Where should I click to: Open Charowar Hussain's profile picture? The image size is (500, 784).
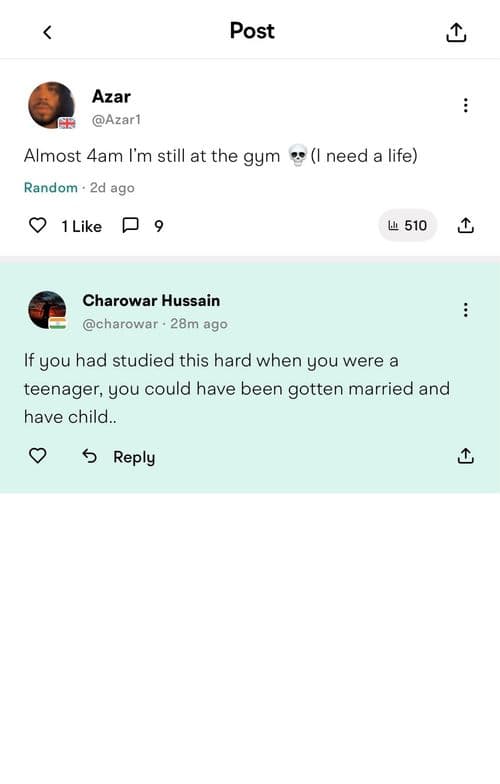(48, 310)
